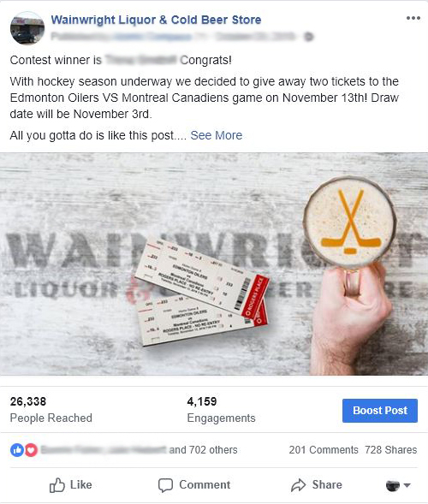Click the thumbs-up Like icon
This screenshot has height=504, width=428.
(56, 485)
